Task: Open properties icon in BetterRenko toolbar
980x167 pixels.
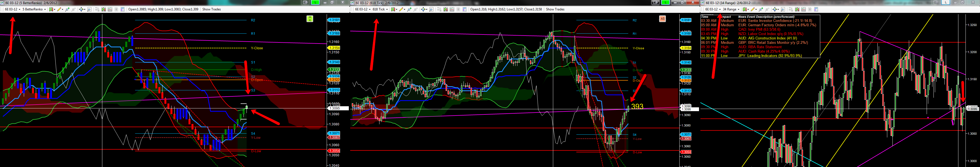Action: 123,9
